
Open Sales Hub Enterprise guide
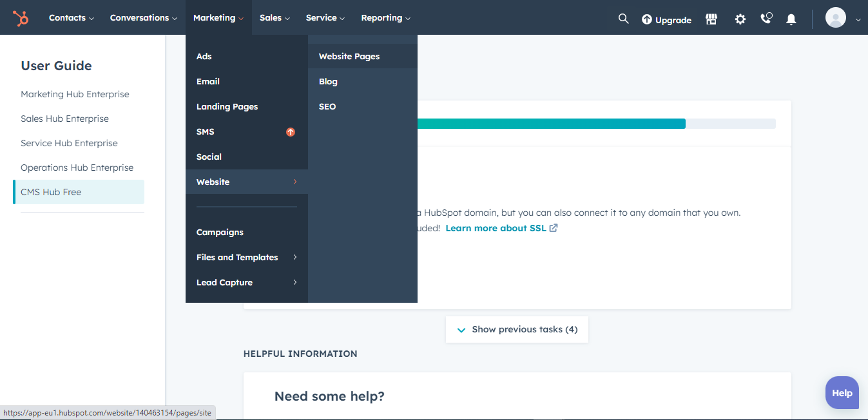click(64, 119)
